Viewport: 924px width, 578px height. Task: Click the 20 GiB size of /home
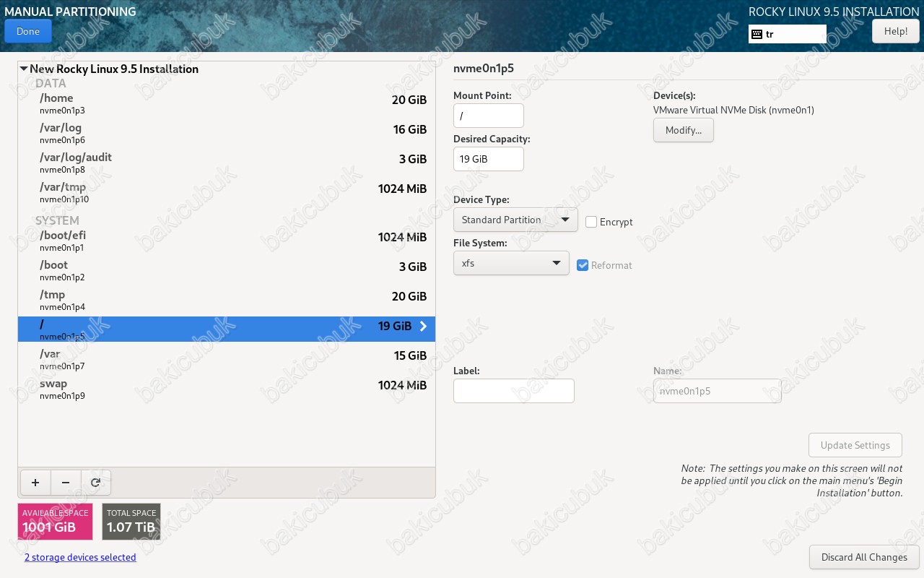409,100
